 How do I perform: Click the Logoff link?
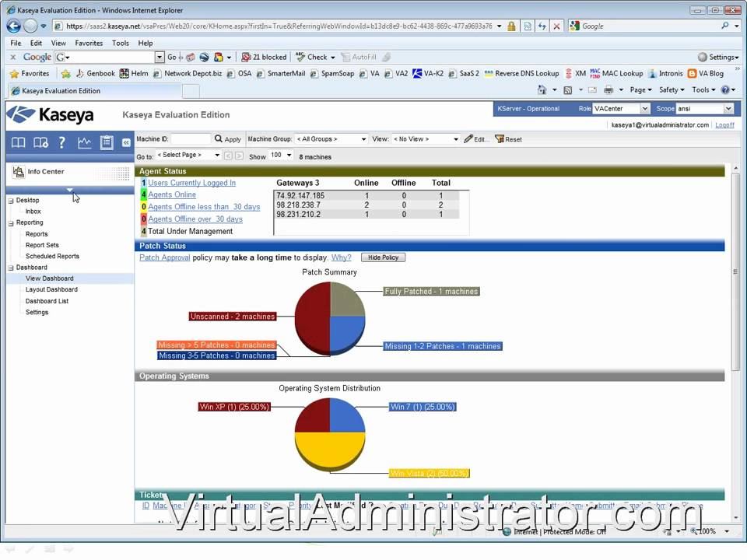pyautogui.click(x=724, y=124)
